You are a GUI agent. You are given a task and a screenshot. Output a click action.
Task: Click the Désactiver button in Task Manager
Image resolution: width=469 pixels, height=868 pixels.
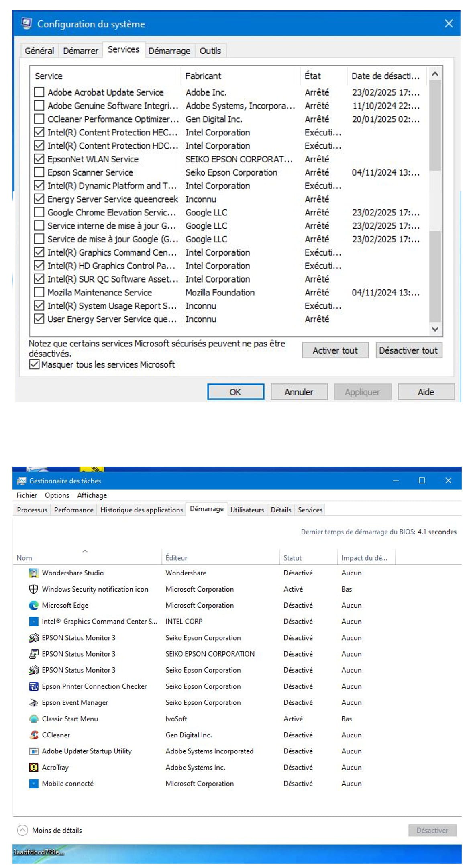pyautogui.click(x=432, y=830)
